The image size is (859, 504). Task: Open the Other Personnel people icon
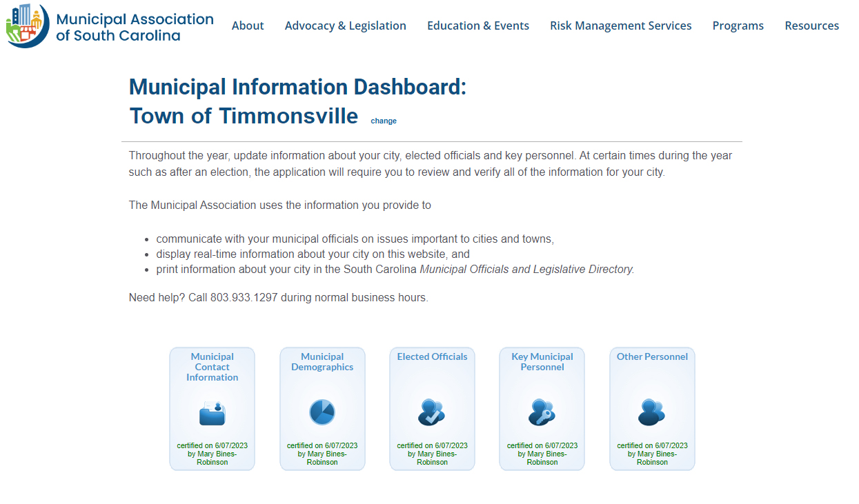(652, 412)
